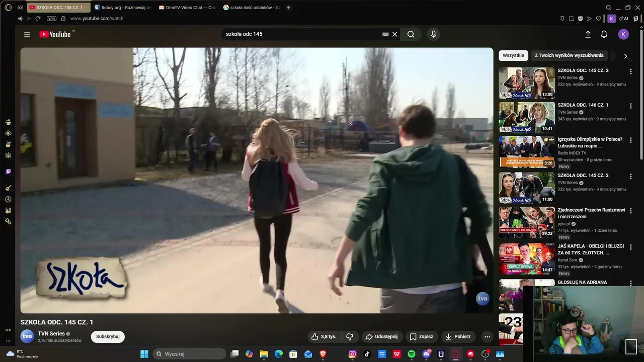Switch to the 6obcy.org tab
The width and height of the screenshot is (644, 362).
tap(123, 8)
